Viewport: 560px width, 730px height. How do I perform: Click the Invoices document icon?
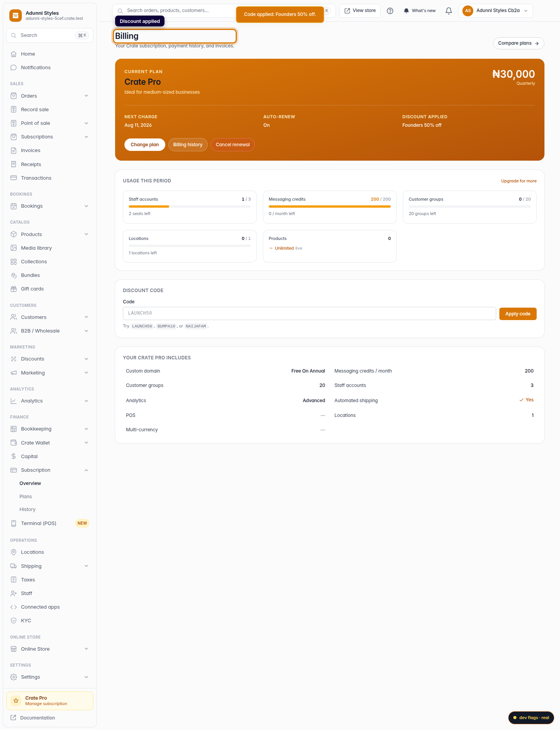click(14, 151)
